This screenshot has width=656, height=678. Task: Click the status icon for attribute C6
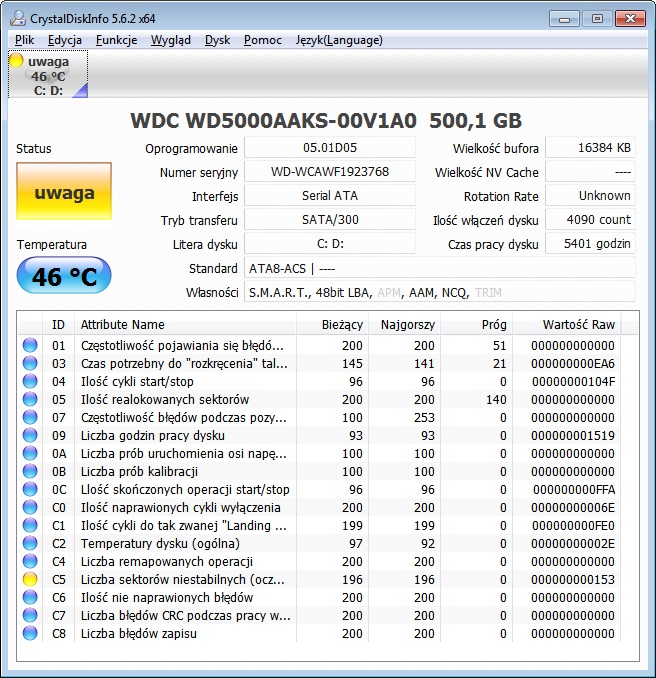tap(30, 597)
